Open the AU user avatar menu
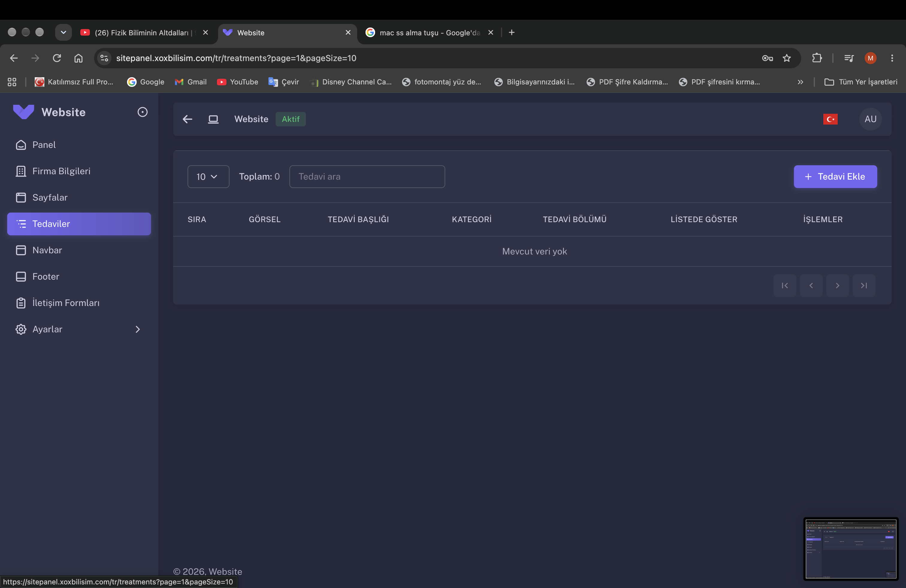Viewport: 906px width, 588px height. [870, 119]
